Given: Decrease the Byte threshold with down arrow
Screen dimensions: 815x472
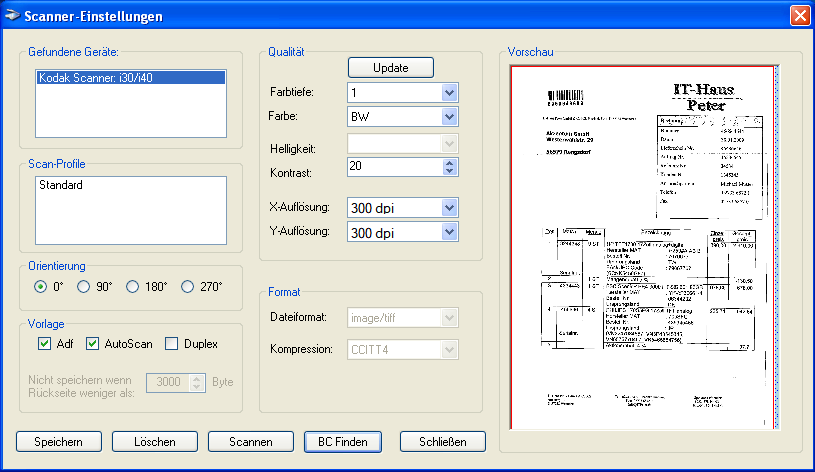Looking at the screenshot, I should click(x=196, y=386).
